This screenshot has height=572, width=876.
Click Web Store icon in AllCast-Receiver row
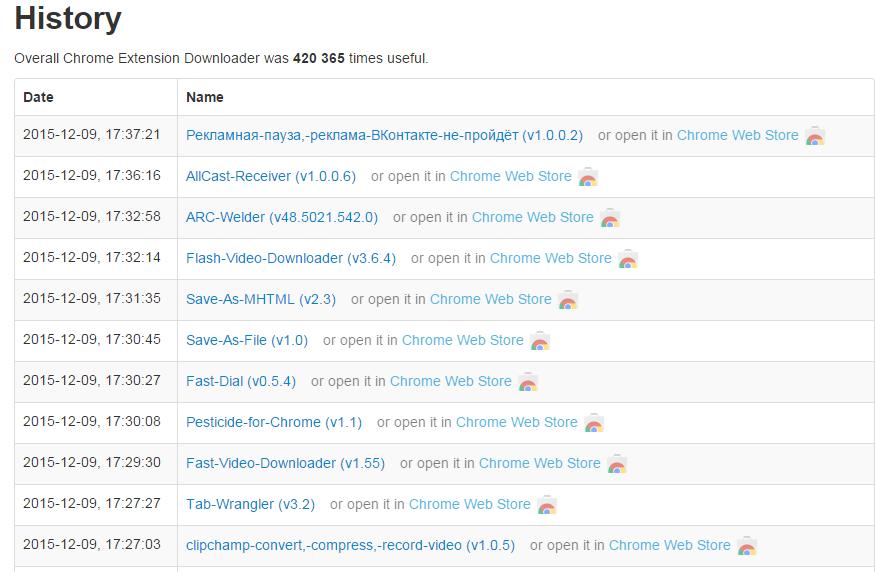point(588,177)
